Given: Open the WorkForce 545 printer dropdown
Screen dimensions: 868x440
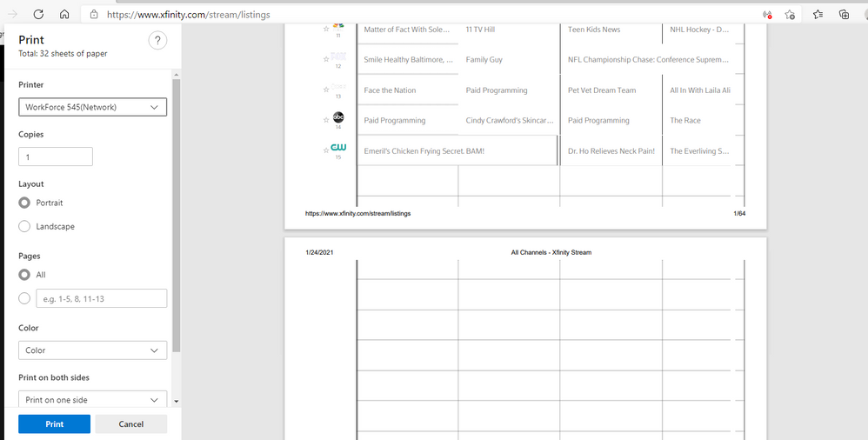Looking at the screenshot, I should click(92, 107).
